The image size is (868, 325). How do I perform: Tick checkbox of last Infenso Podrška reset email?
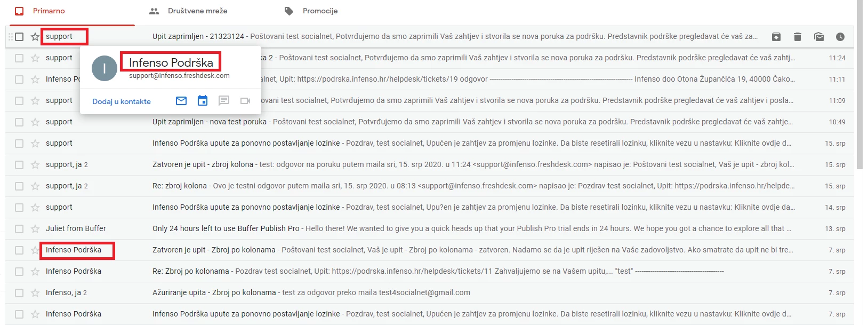19,314
